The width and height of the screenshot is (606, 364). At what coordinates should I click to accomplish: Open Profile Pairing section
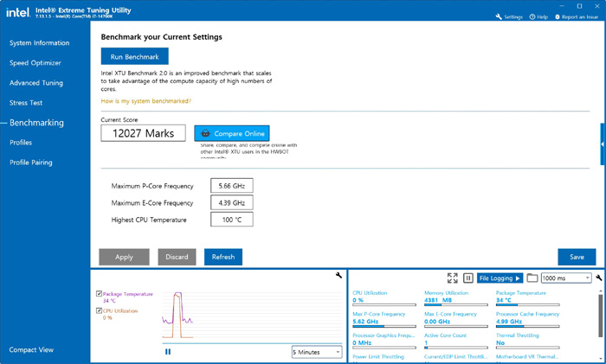(x=31, y=163)
